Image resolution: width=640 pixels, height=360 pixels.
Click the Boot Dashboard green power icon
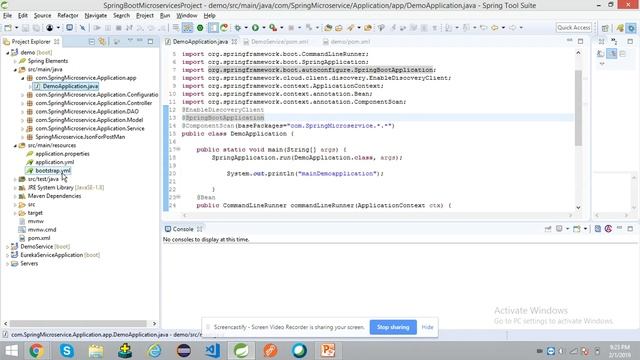tap(200, 28)
